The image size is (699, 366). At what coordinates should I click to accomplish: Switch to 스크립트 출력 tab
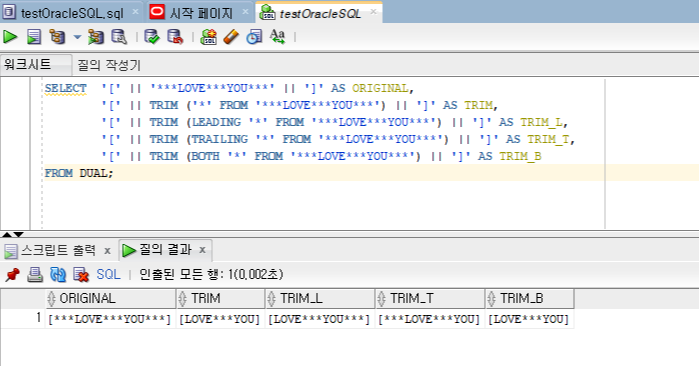point(58,250)
